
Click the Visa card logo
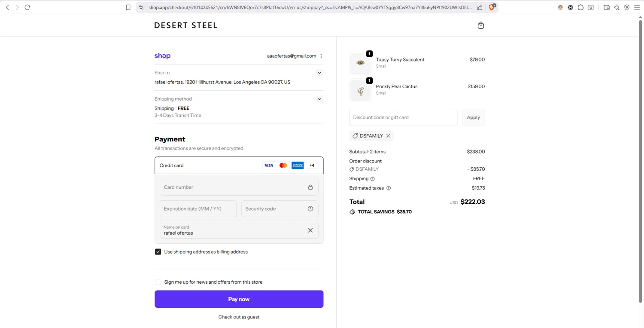pyautogui.click(x=269, y=166)
